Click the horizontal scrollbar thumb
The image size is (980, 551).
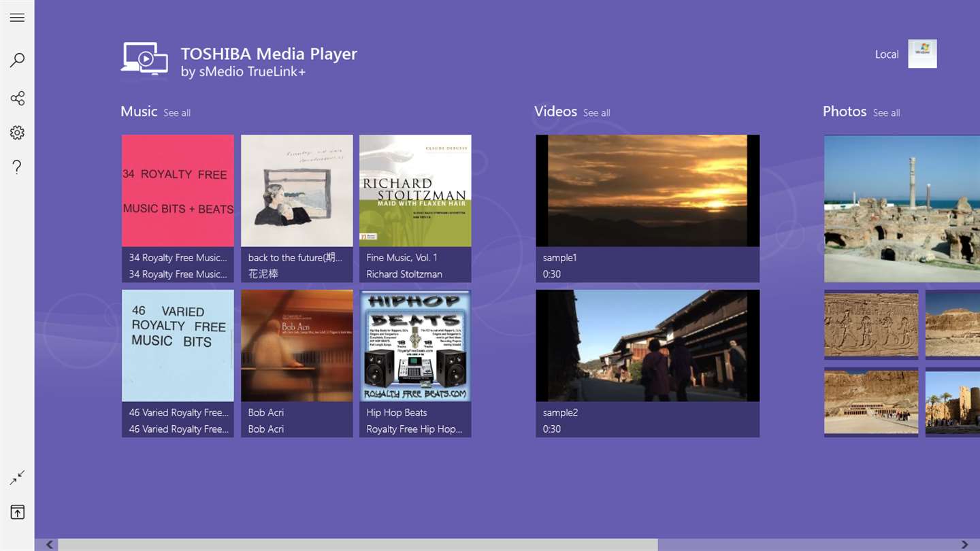tap(358, 544)
